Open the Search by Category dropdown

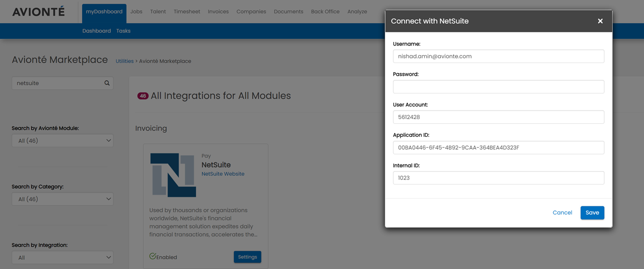pyautogui.click(x=63, y=199)
